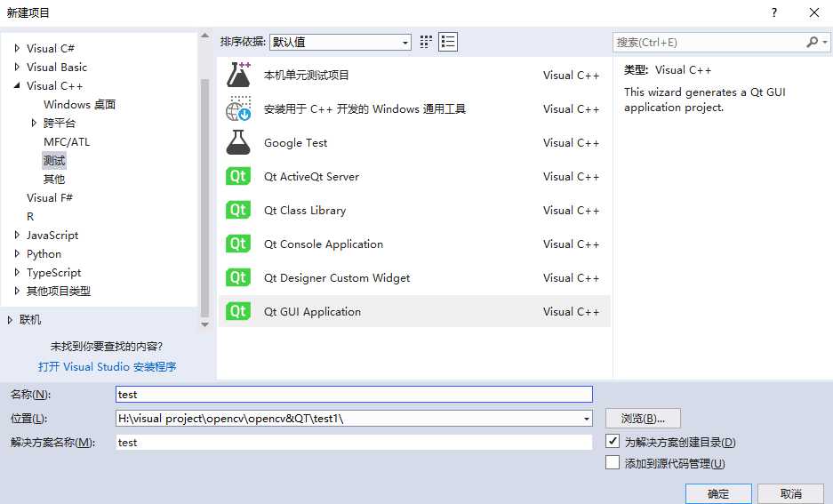833x504 pixels.
Task: Select Windows 桌面 category
Action: [x=80, y=104]
